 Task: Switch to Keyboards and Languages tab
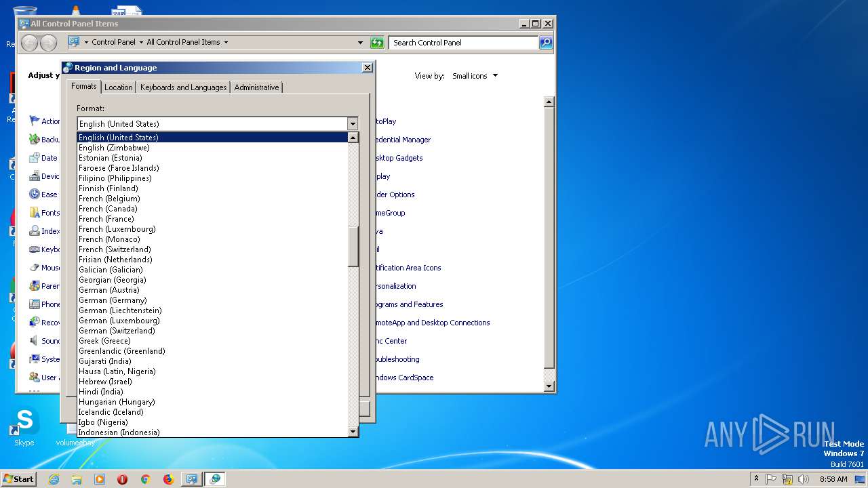pyautogui.click(x=183, y=87)
